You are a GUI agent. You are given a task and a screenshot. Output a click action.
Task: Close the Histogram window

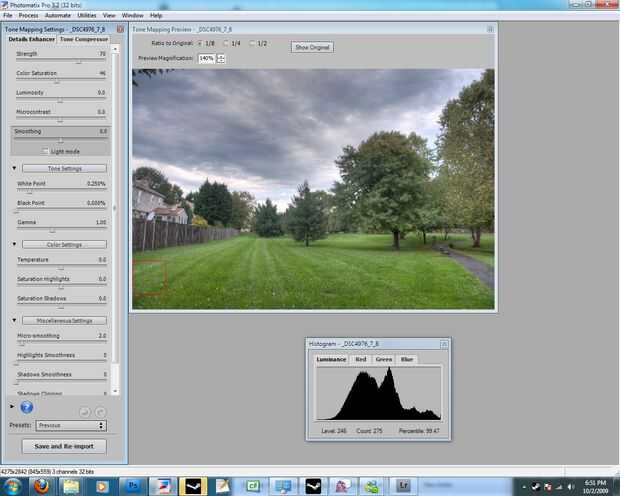coord(444,344)
